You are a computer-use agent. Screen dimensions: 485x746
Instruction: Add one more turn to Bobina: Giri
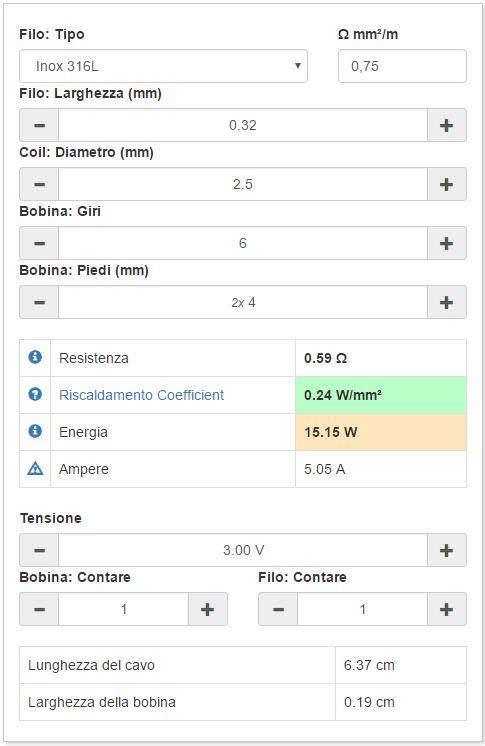pos(446,243)
